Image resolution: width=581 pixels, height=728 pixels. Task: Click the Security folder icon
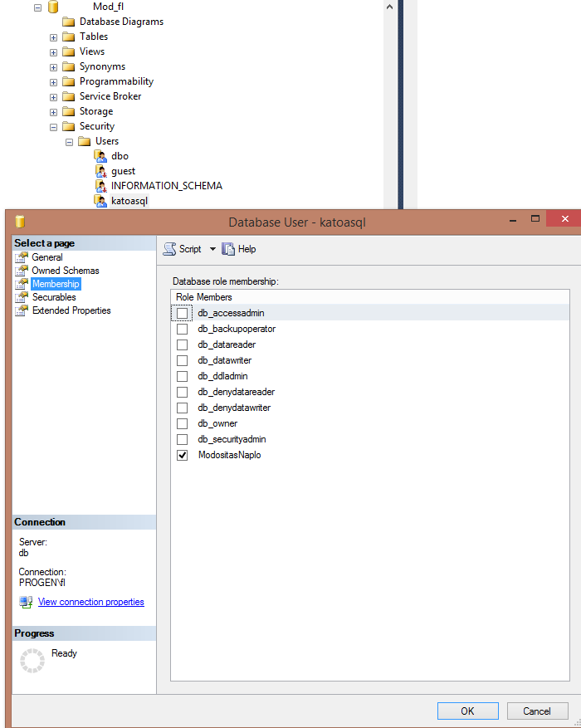pyautogui.click(x=69, y=126)
